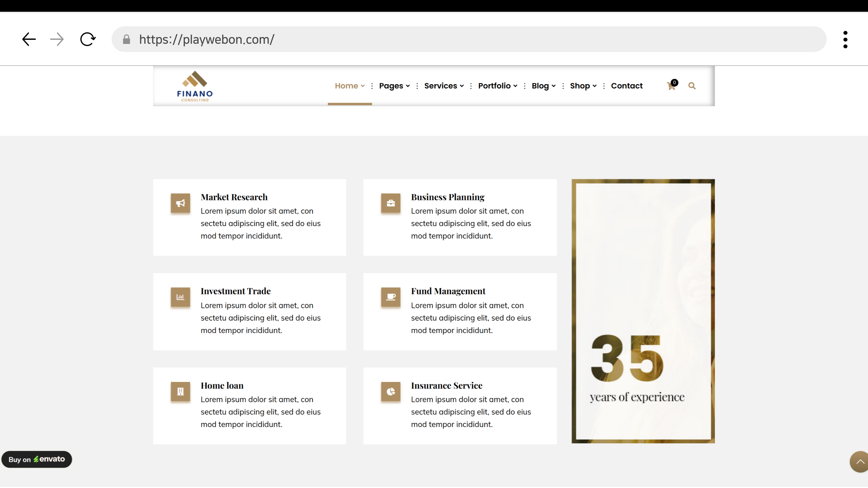Click the Market Research megaphone icon
This screenshot has width=868, height=488.
(x=180, y=203)
